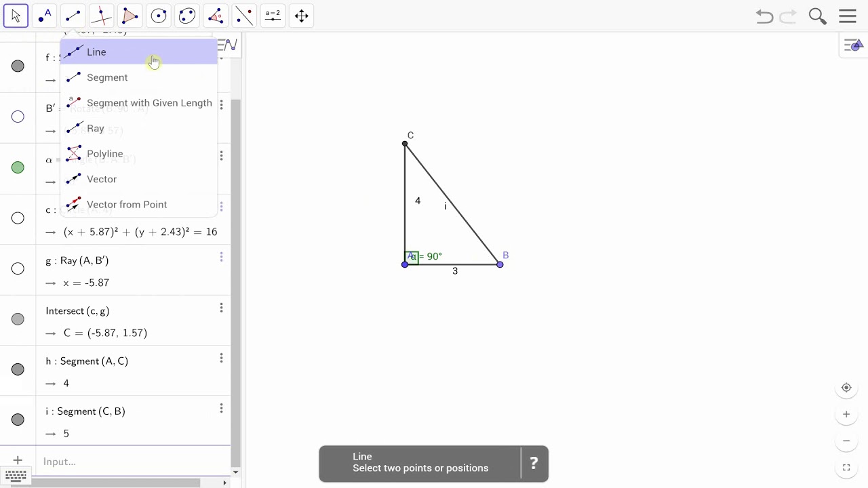This screenshot has width=868, height=488.
Task: Open the search magnifier
Action: [x=818, y=16]
